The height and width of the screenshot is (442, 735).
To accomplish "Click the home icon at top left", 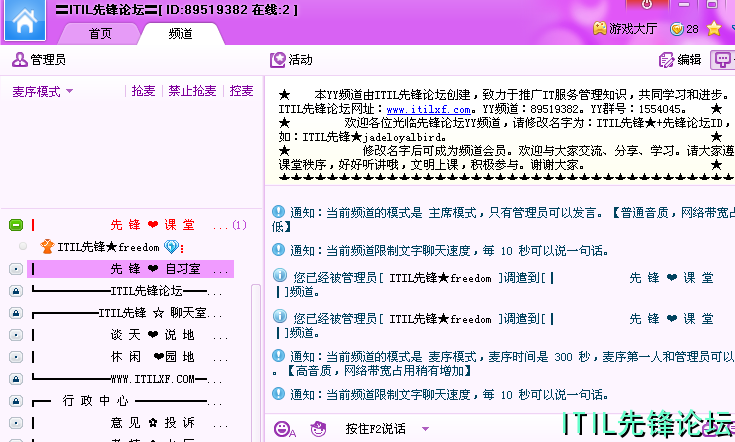I will (x=24, y=21).
